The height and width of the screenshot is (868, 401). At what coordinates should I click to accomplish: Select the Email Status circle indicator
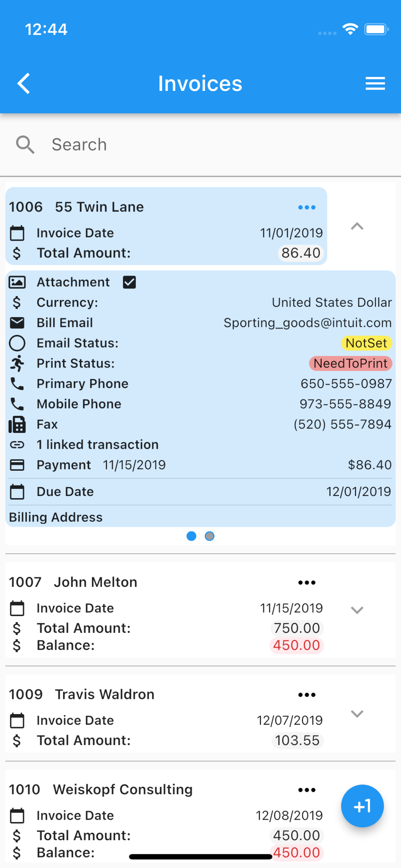[17, 343]
